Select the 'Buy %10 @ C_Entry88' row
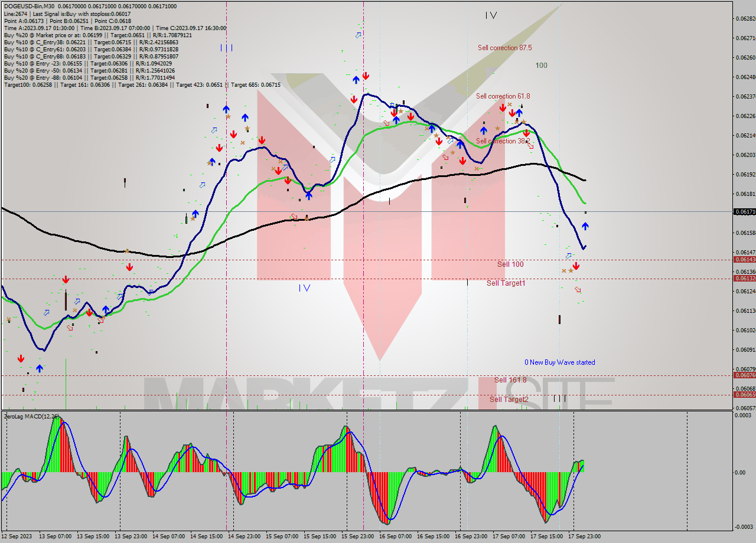 point(90,56)
